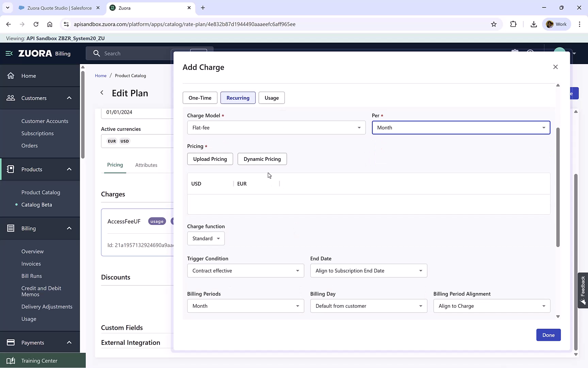
Task: Switch the charge to One-Time
Action: (x=200, y=98)
